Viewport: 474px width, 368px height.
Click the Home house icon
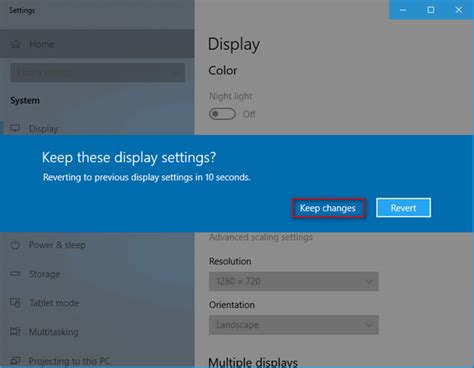click(x=16, y=44)
